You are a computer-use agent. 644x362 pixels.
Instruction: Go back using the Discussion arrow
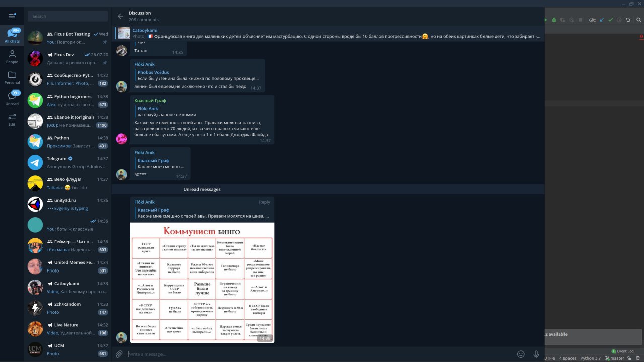[120, 16]
